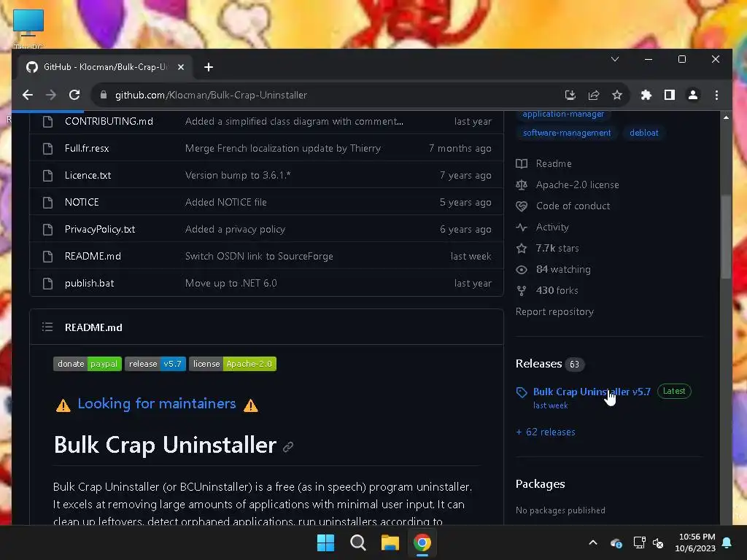Click the install app icon in the address bar
This screenshot has width=747, height=560.
point(570,95)
